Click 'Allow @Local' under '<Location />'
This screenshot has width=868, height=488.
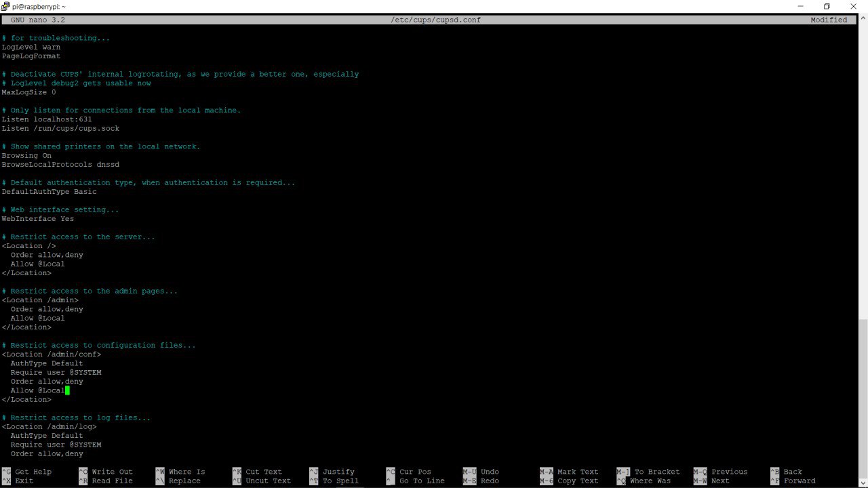point(38,264)
